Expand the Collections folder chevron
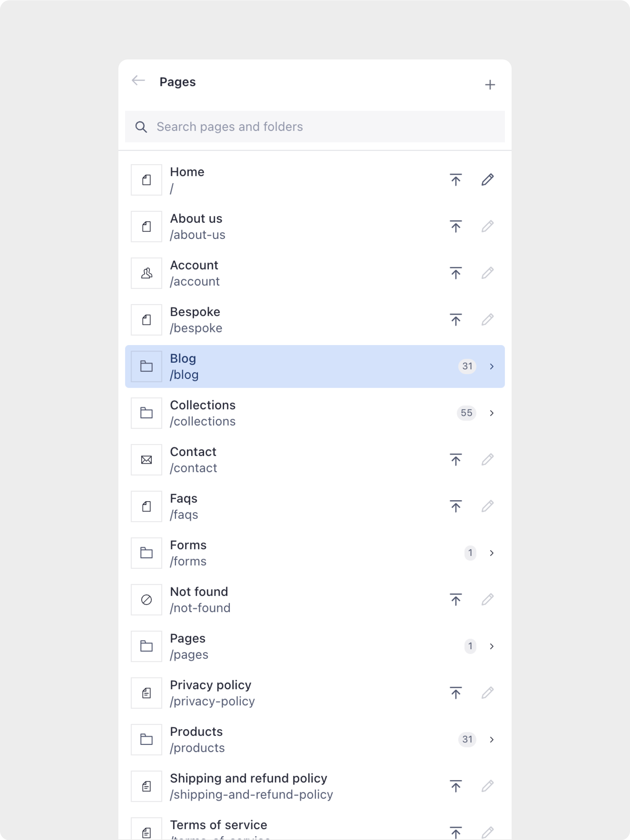 pyautogui.click(x=492, y=413)
